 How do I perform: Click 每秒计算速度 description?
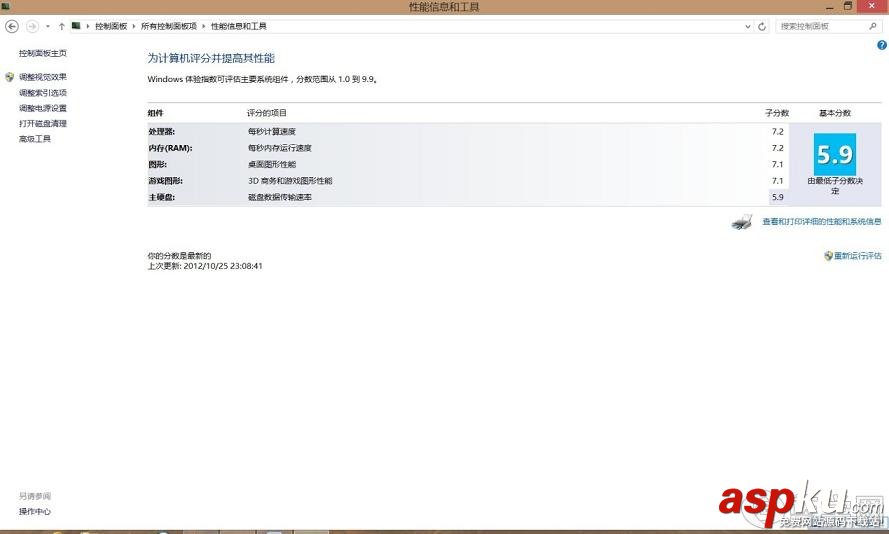click(272, 132)
